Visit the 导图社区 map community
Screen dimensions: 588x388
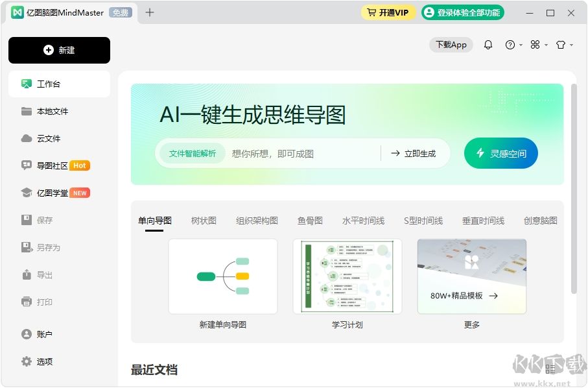pyautogui.click(x=52, y=165)
